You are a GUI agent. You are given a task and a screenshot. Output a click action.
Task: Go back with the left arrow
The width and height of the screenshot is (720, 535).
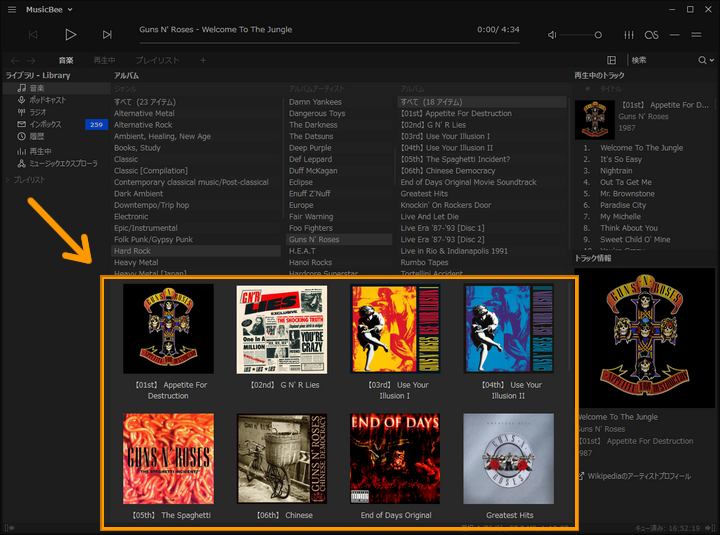click(x=15, y=61)
